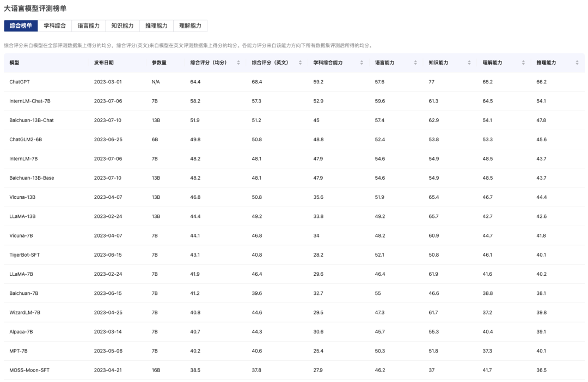Viewport: 588px width, 382px height.
Task: Click LLaMA-13B knowledge score 65.7
Action: 434,216
